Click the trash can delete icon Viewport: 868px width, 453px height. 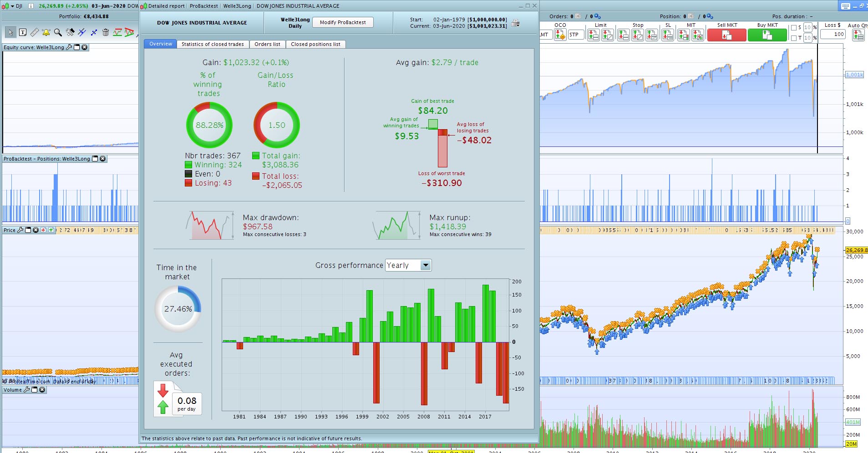click(x=106, y=32)
